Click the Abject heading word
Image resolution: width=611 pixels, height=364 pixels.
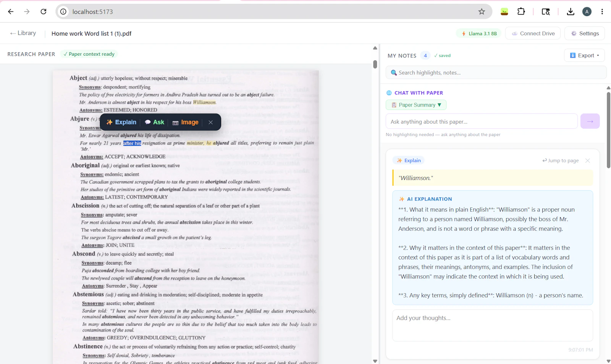pos(78,78)
